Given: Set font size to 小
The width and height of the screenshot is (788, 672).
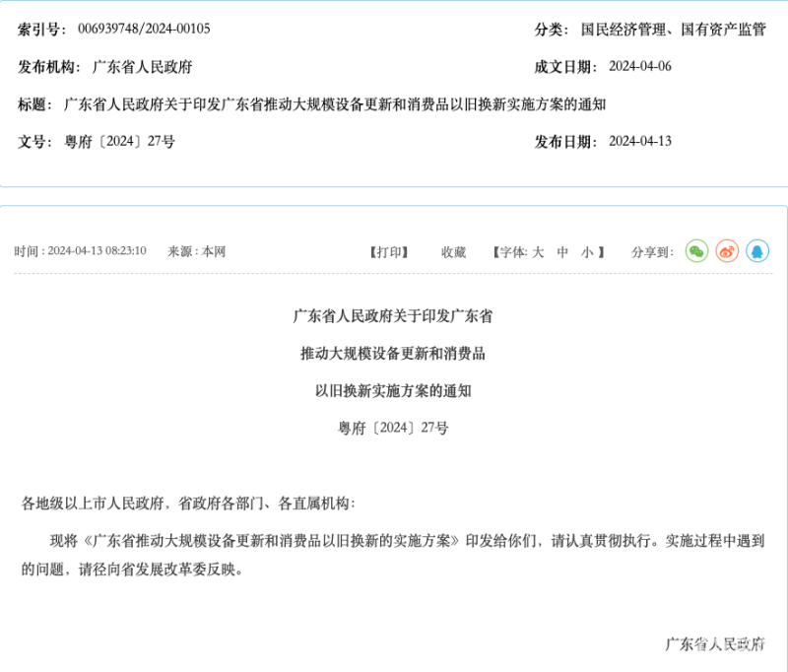Looking at the screenshot, I should pyautogui.click(x=587, y=252).
